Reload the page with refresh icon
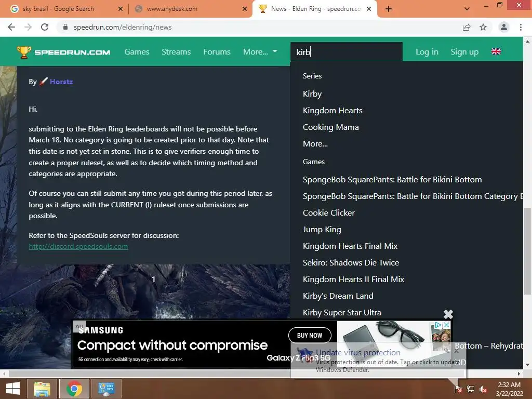 click(x=45, y=27)
